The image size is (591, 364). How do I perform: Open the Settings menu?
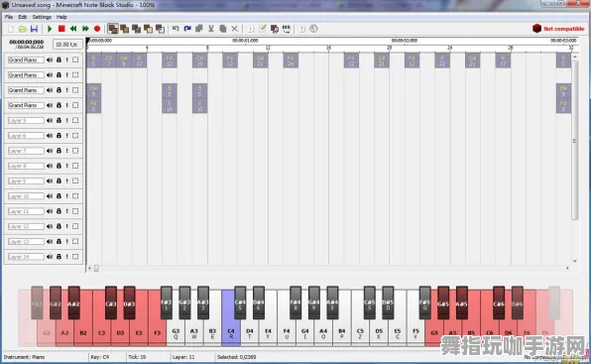pos(42,17)
